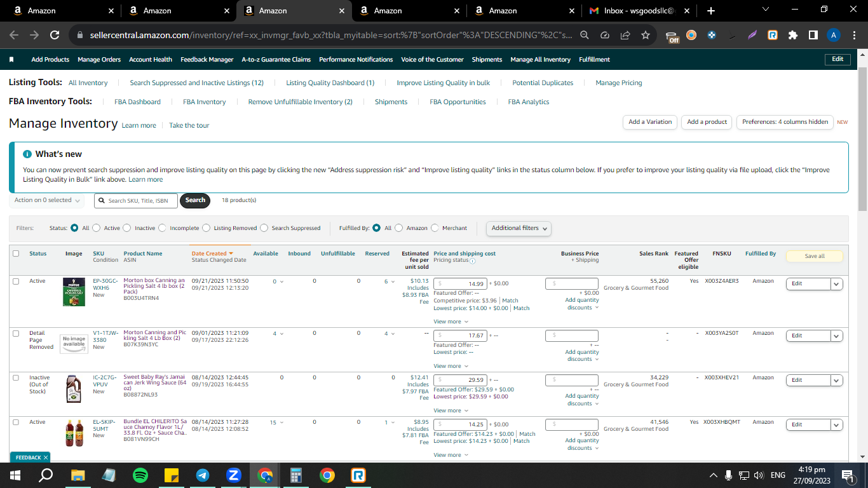This screenshot has height=488, width=868.
Task: Click the Morton box product thumbnail
Action: tap(74, 292)
